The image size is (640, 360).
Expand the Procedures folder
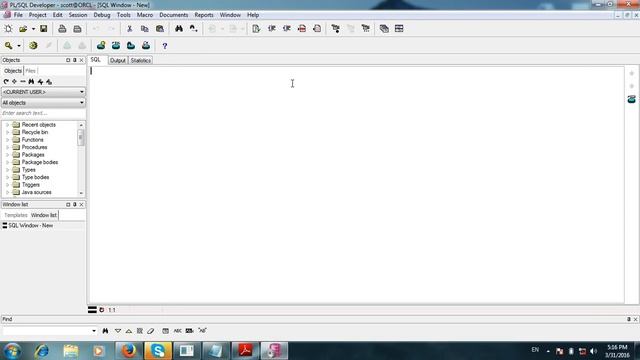pyautogui.click(x=7, y=147)
